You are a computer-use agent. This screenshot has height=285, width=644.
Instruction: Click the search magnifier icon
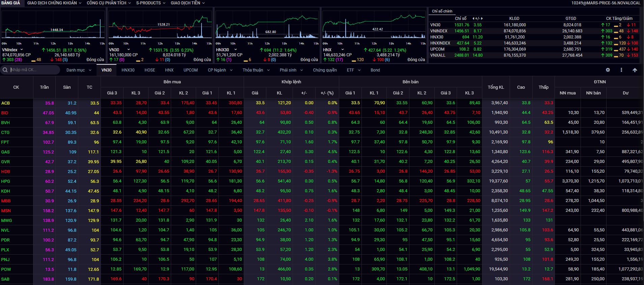tap(5, 70)
